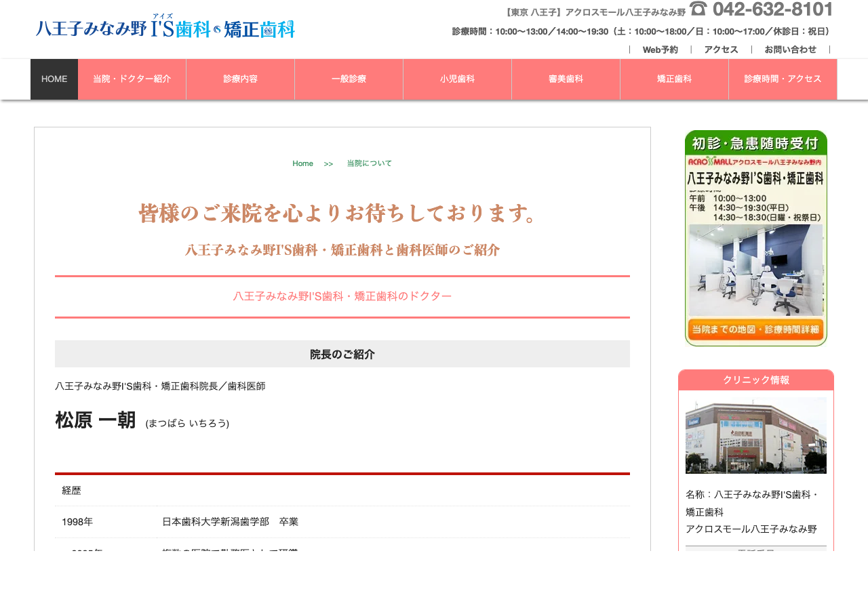Screen dimensions: 868x610
Task: Select 審美歯科 in navigation
Action: click(x=566, y=79)
